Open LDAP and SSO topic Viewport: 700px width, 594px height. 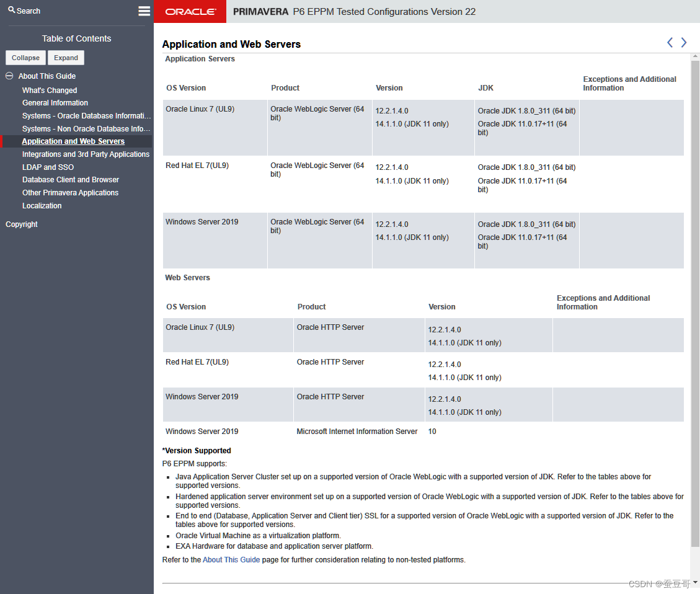48,167
